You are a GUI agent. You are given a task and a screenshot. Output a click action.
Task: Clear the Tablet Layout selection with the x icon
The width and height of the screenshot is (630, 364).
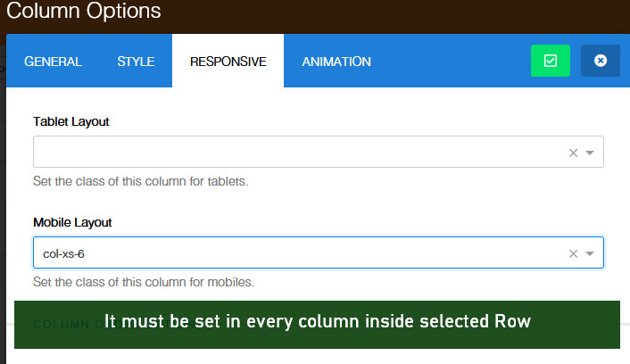573,153
